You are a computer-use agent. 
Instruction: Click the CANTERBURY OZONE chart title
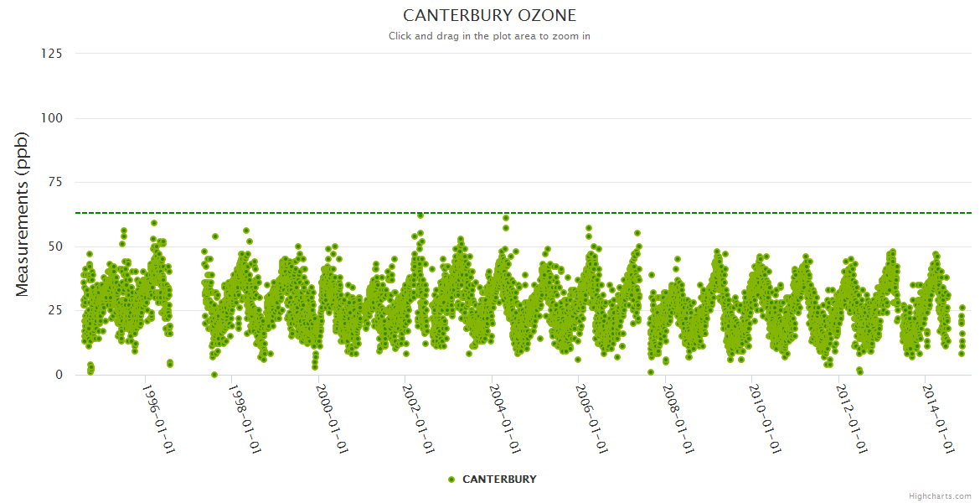(489, 16)
